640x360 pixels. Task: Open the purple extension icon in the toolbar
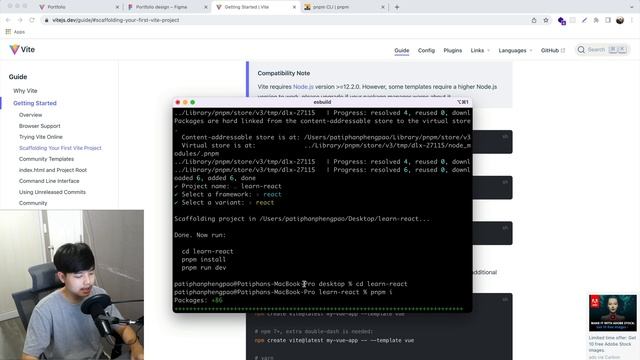tap(562, 20)
